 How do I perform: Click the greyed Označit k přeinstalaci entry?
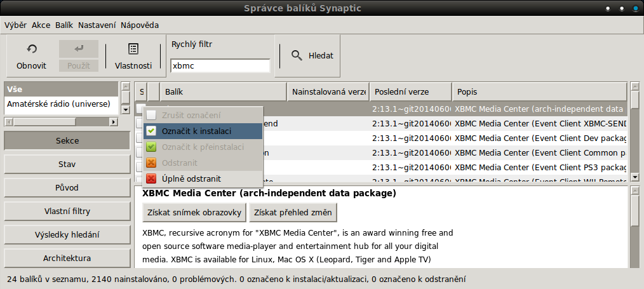click(203, 147)
